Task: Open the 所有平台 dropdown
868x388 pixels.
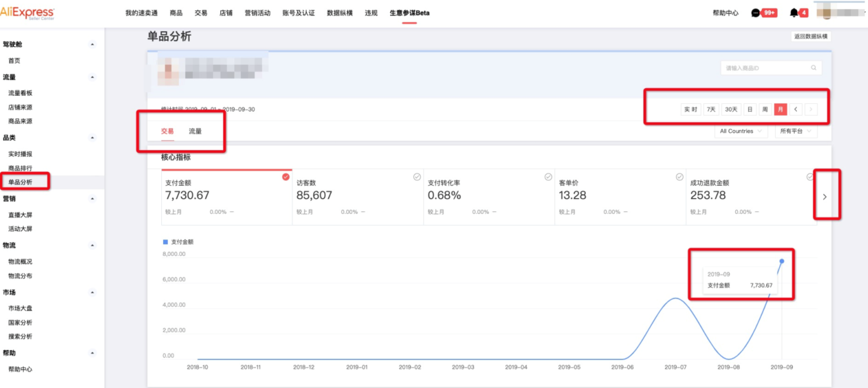Action: pyautogui.click(x=796, y=132)
